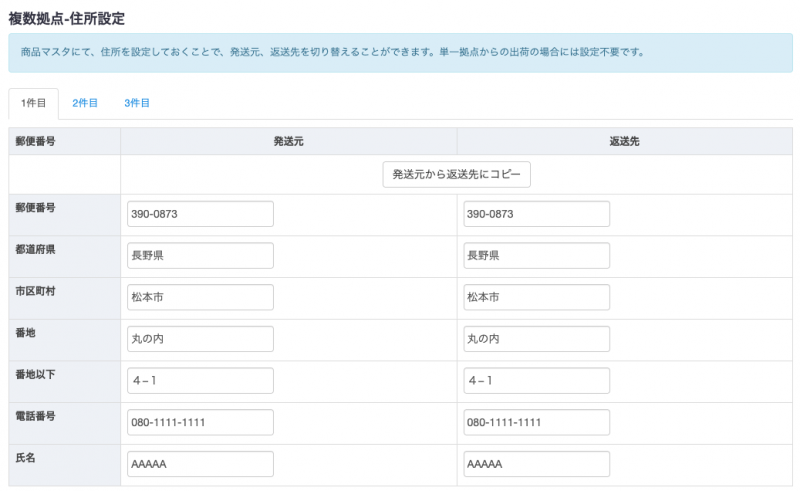Select the 3件目 tab
The width and height of the screenshot is (800, 491).
tap(137, 103)
